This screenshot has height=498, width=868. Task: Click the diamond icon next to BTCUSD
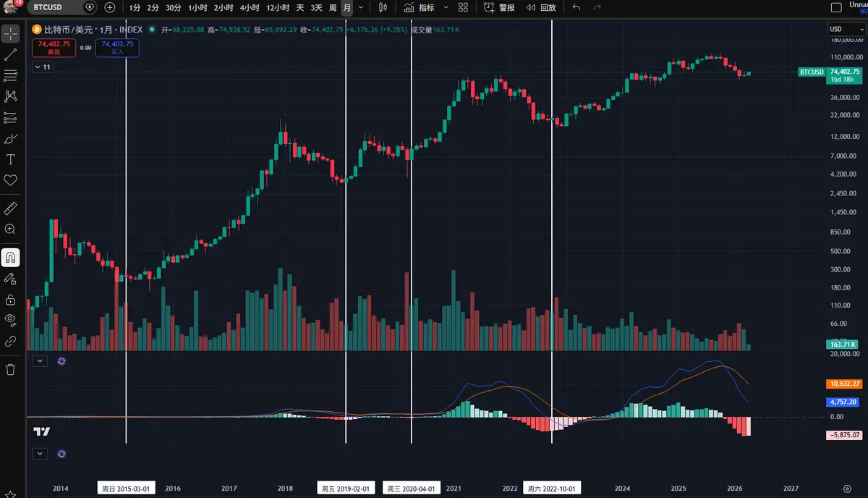point(90,7)
